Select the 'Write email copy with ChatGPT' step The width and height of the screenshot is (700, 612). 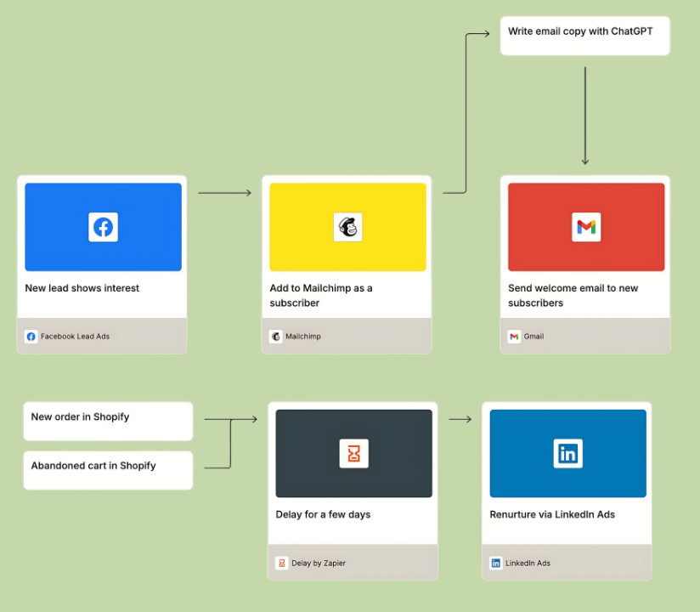coord(585,36)
